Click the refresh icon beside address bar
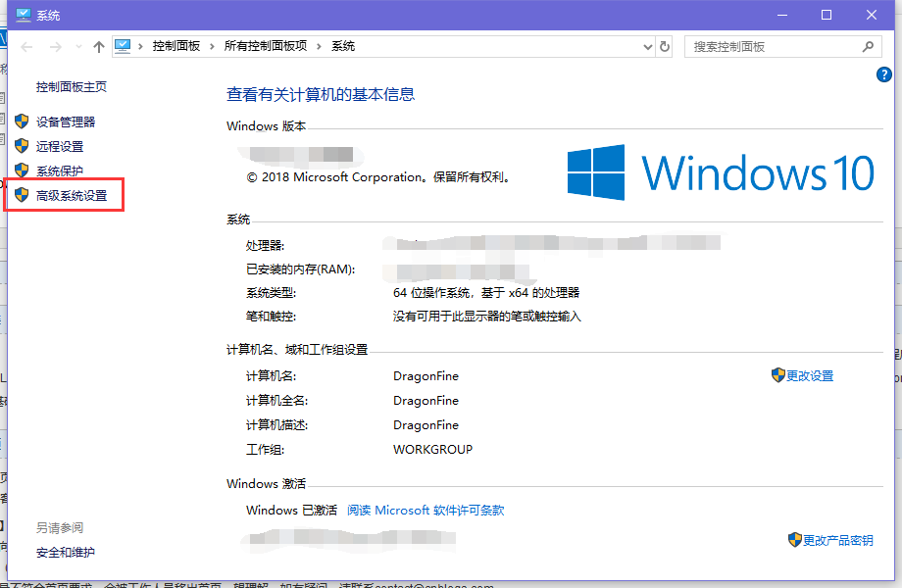The image size is (902, 588). click(665, 47)
